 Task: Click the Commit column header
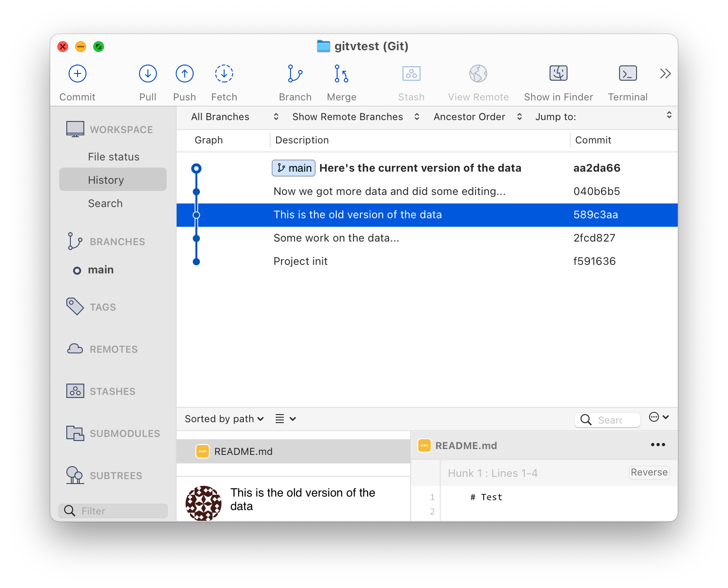[x=593, y=140]
